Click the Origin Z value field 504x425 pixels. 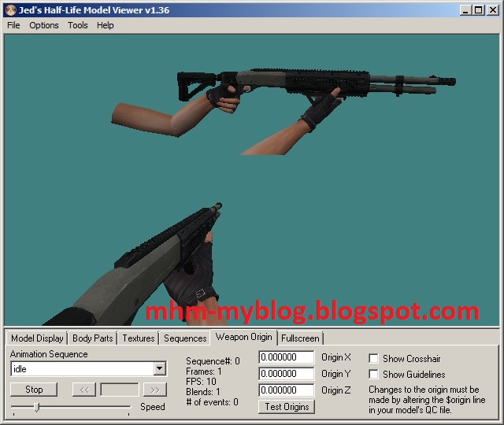tap(286, 390)
